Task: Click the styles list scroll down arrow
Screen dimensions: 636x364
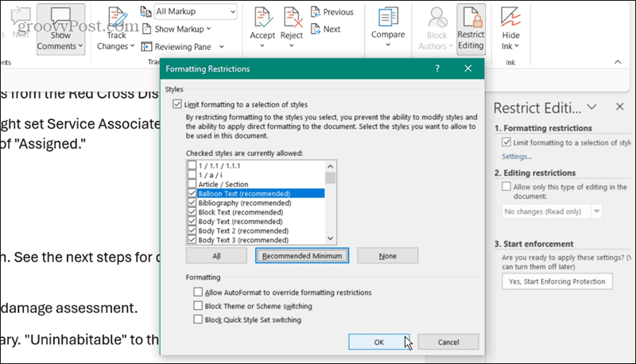Action: (x=331, y=238)
